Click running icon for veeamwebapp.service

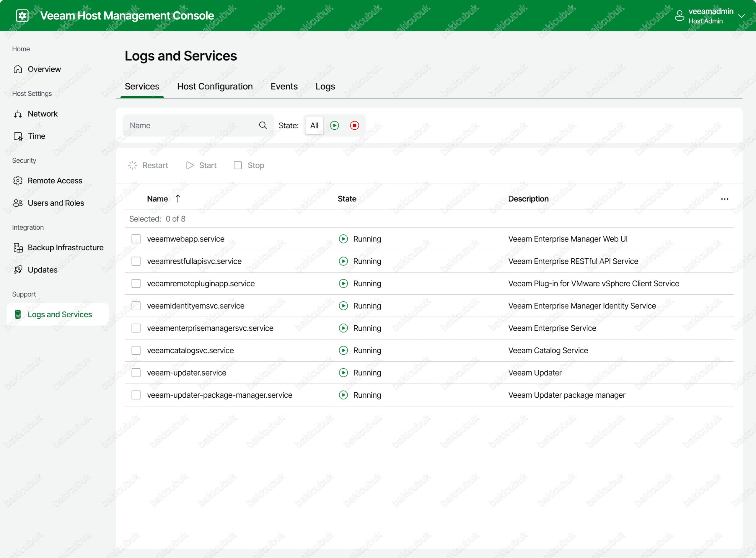pyautogui.click(x=343, y=239)
